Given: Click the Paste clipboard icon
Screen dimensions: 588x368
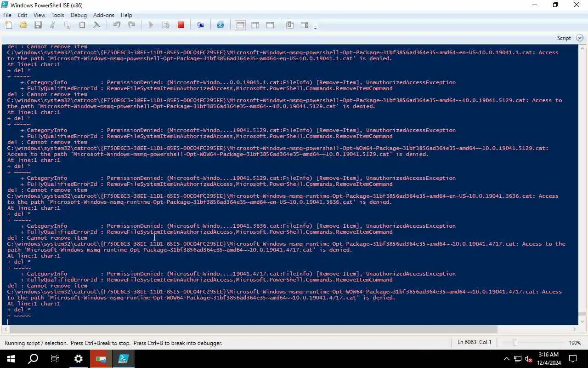Looking at the screenshot, I should [82, 25].
